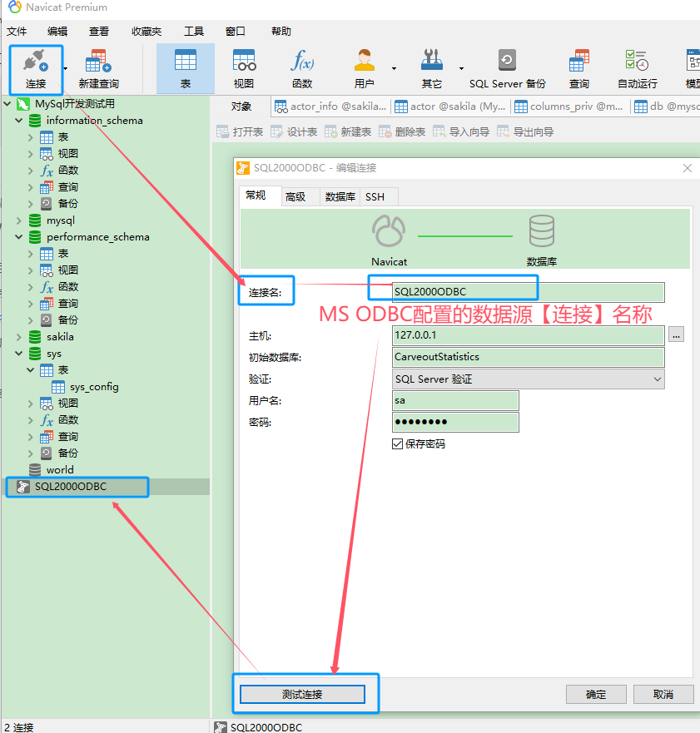Click Test Connection (测试连接) button
The image size is (700, 733).
coord(302,694)
